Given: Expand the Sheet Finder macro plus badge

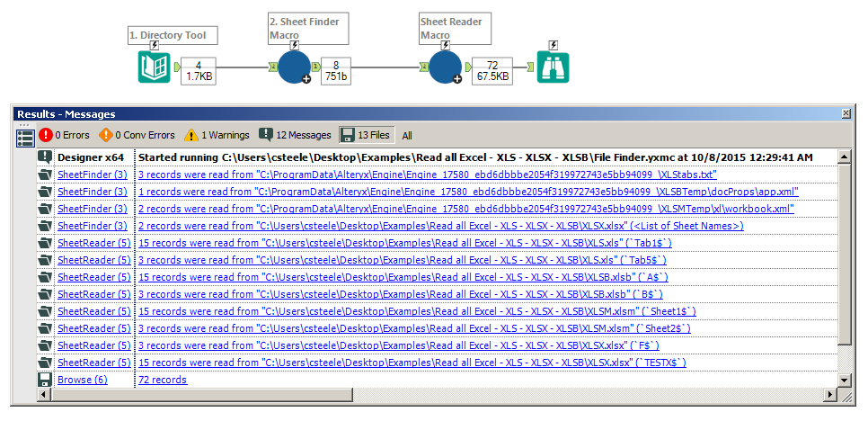Looking at the screenshot, I should pyautogui.click(x=306, y=79).
